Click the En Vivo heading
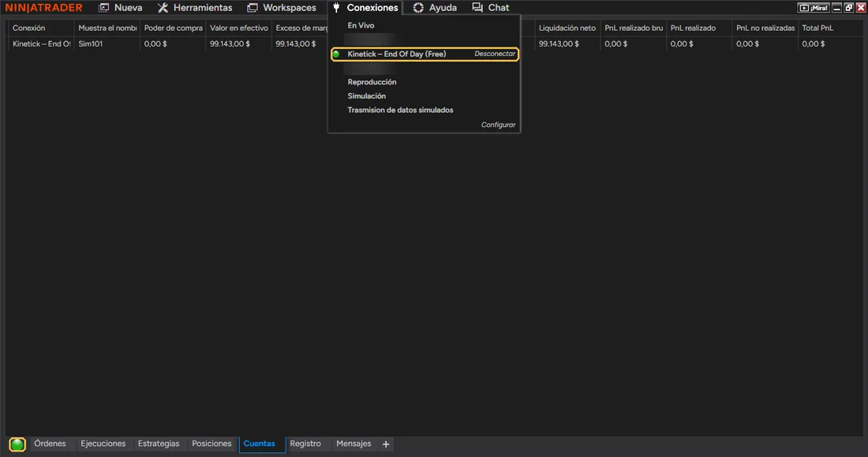 tap(361, 25)
